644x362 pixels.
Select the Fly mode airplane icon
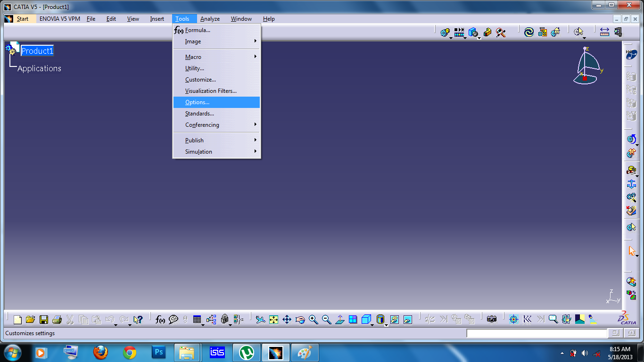click(261, 320)
